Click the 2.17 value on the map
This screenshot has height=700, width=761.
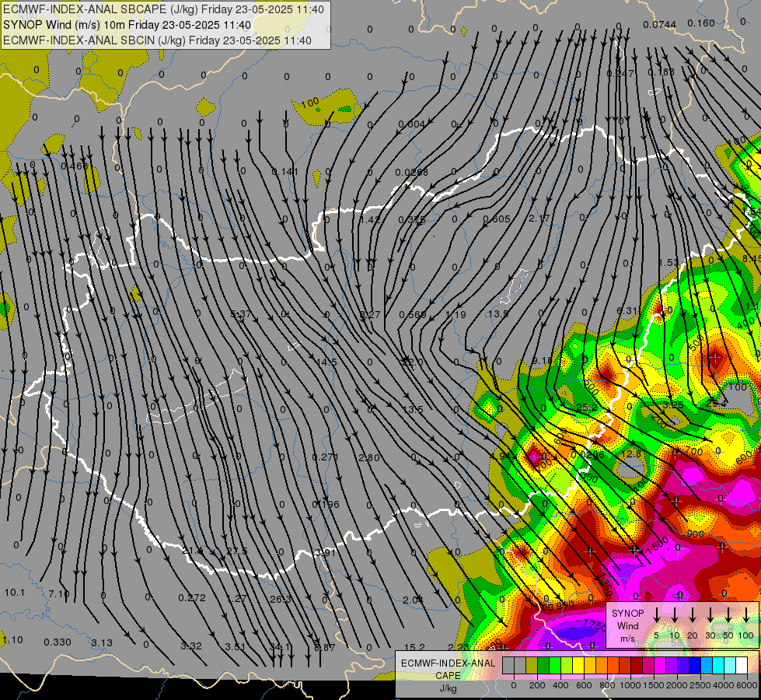pos(539,219)
